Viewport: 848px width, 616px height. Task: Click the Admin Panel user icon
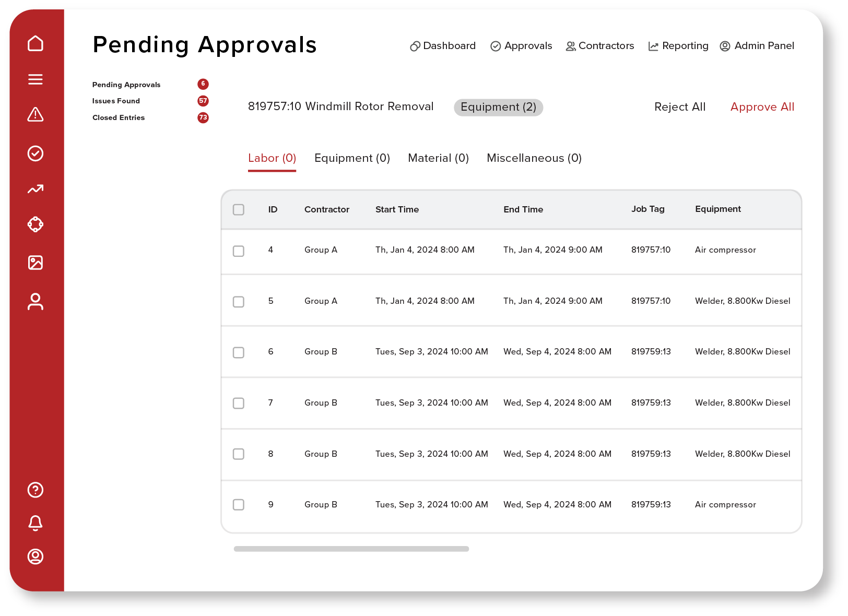(725, 46)
